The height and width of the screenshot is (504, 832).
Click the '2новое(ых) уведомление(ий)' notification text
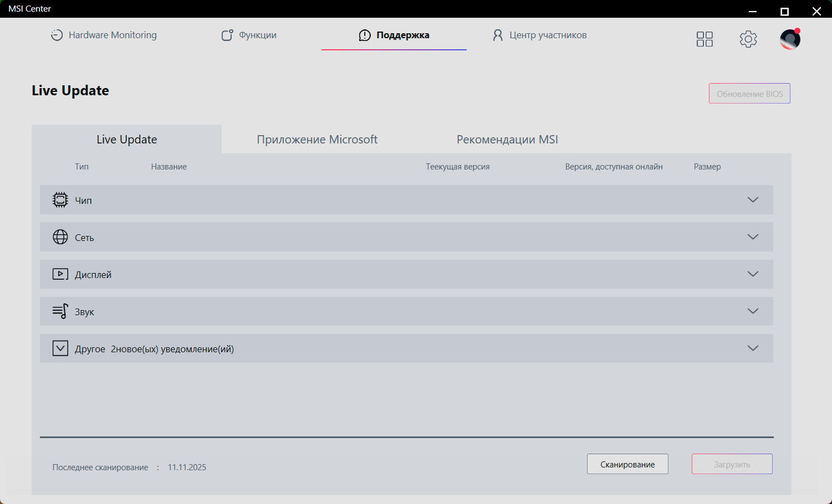172,349
